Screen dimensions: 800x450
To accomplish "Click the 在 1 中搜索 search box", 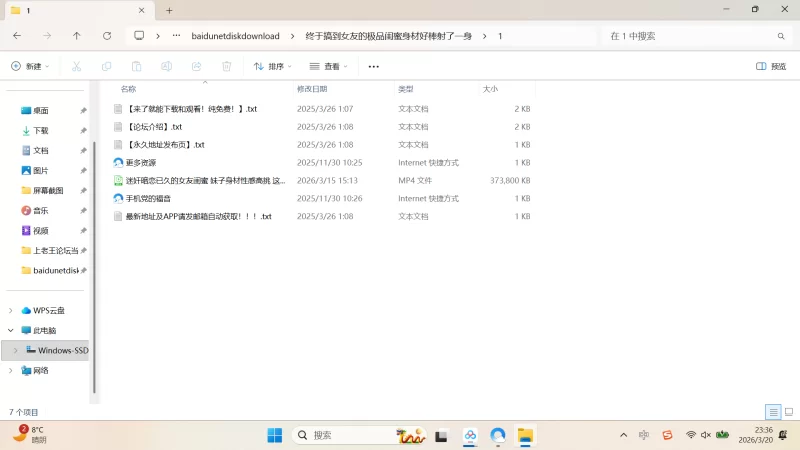I will tap(690, 35).
